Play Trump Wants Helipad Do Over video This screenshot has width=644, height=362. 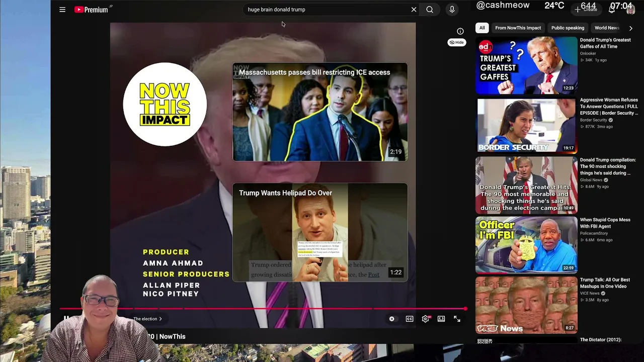click(x=320, y=232)
